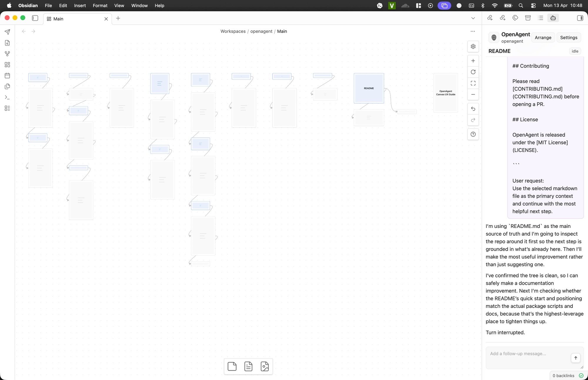Reset canvas zoom level
The height and width of the screenshot is (380, 588).
(x=473, y=72)
